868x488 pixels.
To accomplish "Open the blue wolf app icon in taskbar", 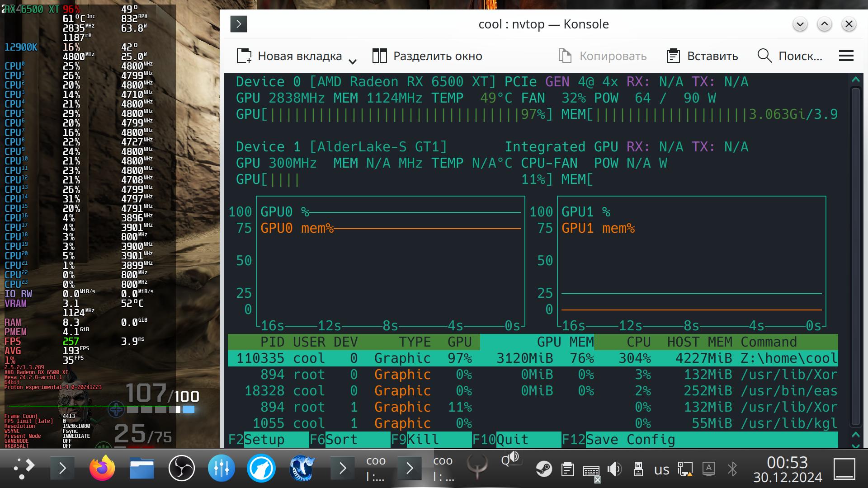I will 261,469.
